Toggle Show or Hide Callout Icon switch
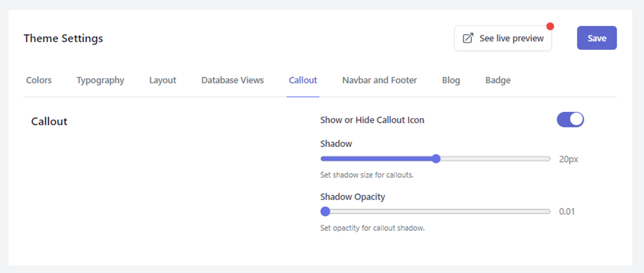The width and height of the screenshot is (644, 273). (570, 119)
